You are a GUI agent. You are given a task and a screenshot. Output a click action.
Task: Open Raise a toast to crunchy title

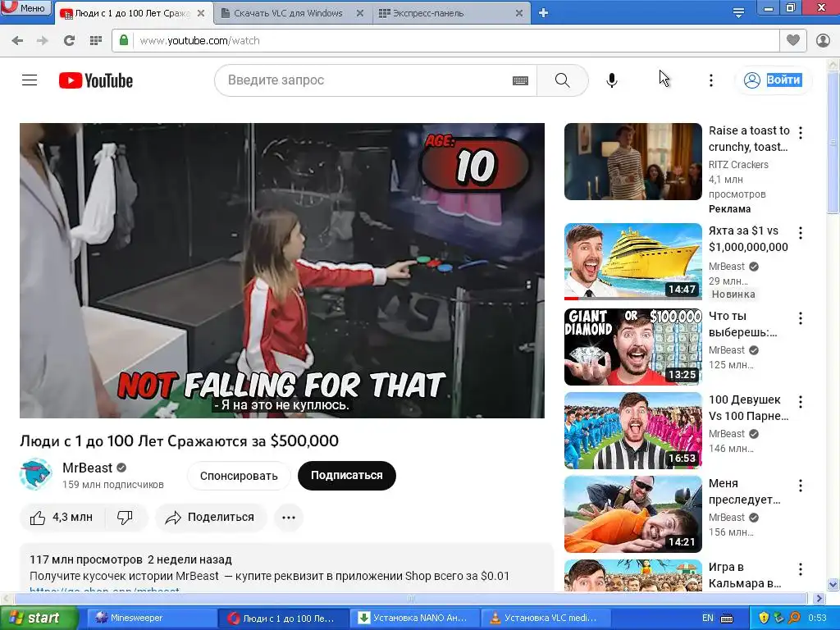pyautogui.click(x=749, y=139)
